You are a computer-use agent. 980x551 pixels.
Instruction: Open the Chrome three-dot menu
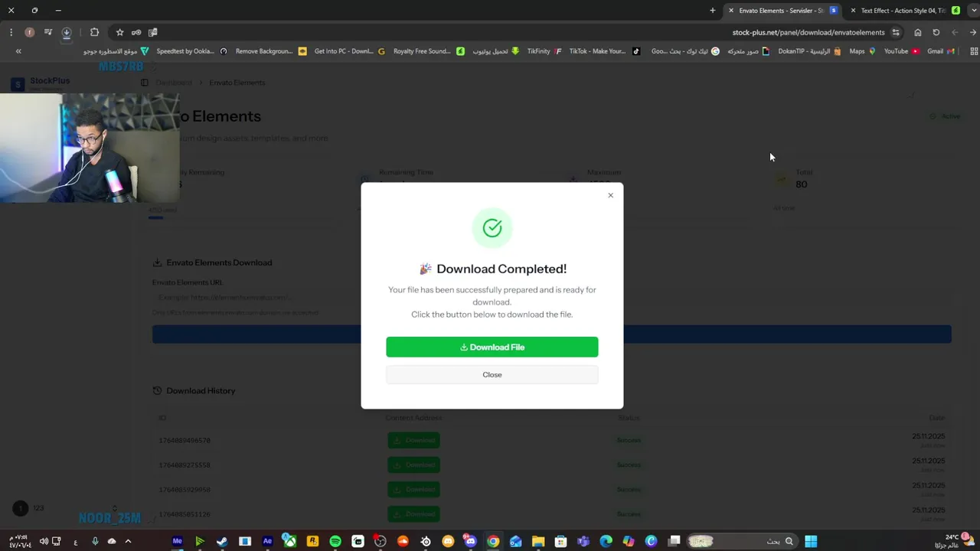click(11, 32)
